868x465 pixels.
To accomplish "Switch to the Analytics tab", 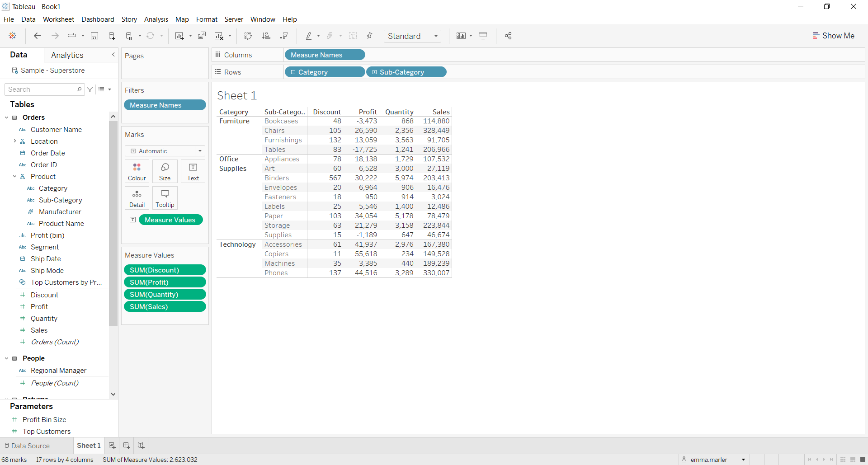I will click(67, 55).
